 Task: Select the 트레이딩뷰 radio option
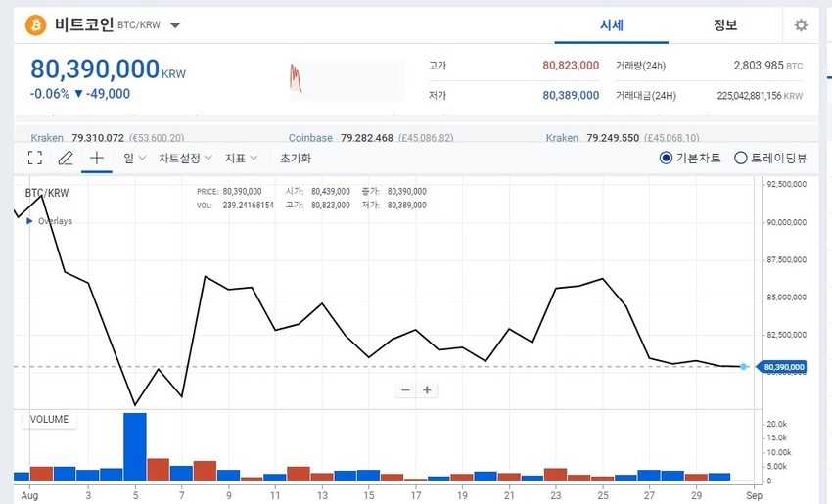[x=770, y=158]
